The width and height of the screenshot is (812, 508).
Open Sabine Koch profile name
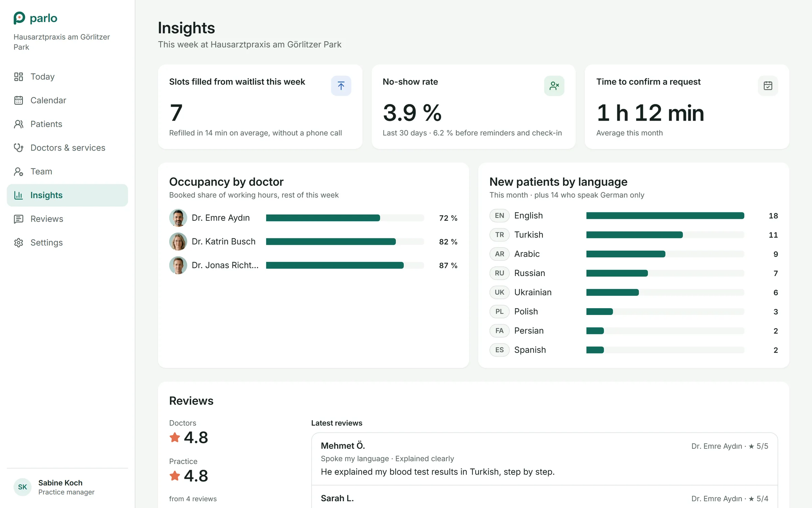(x=60, y=483)
